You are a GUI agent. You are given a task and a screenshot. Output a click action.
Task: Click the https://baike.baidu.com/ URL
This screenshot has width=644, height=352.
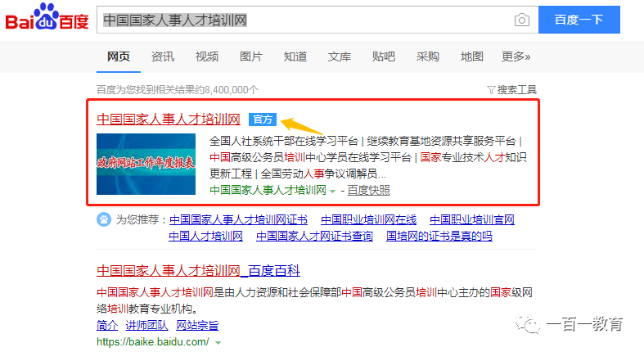pos(153,341)
